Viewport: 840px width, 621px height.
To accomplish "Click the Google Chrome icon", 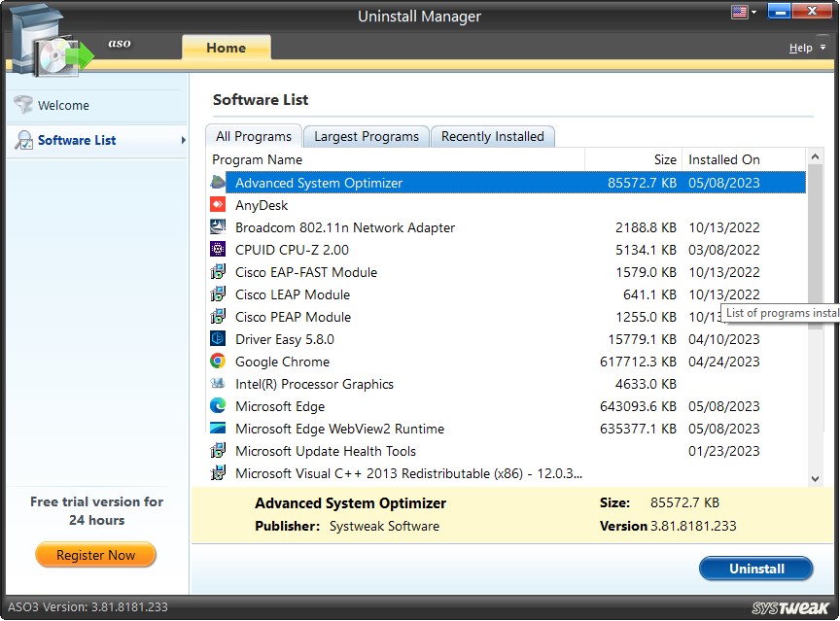I will [218, 362].
